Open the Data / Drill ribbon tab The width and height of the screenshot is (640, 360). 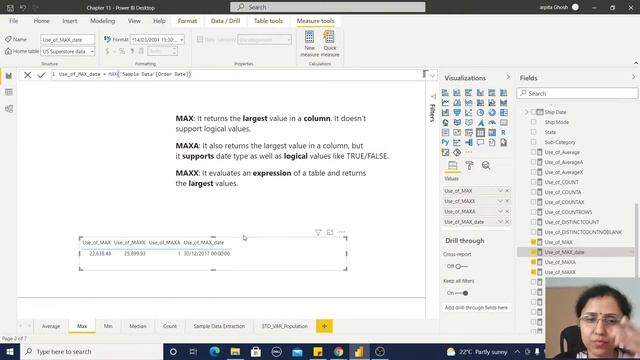(x=225, y=21)
